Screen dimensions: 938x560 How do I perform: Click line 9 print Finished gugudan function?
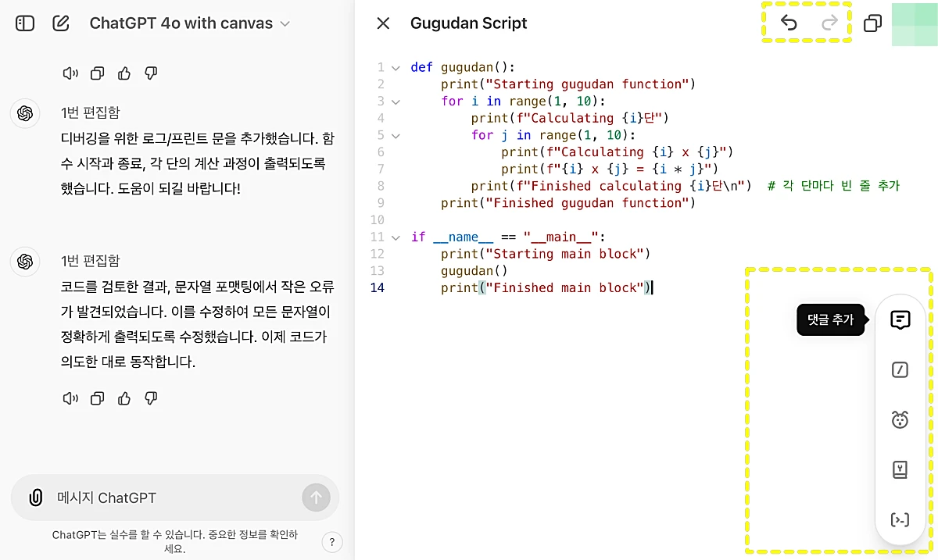click(568, 203)
